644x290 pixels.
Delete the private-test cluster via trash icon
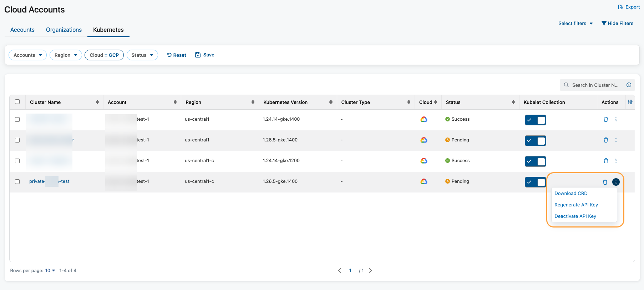605,182
